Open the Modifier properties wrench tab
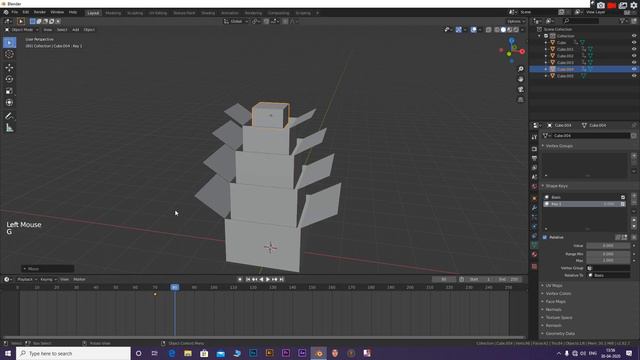This screenshot has height=360, width=640. click(534, 208)
